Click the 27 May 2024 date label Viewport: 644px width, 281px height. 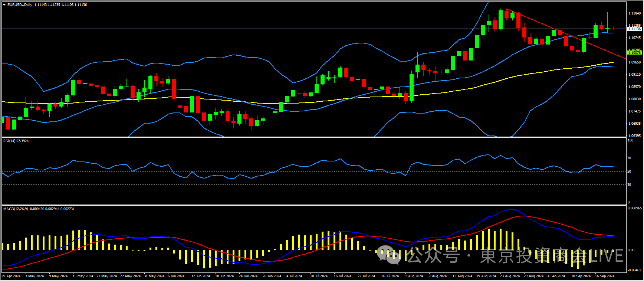tap(130, 276)
